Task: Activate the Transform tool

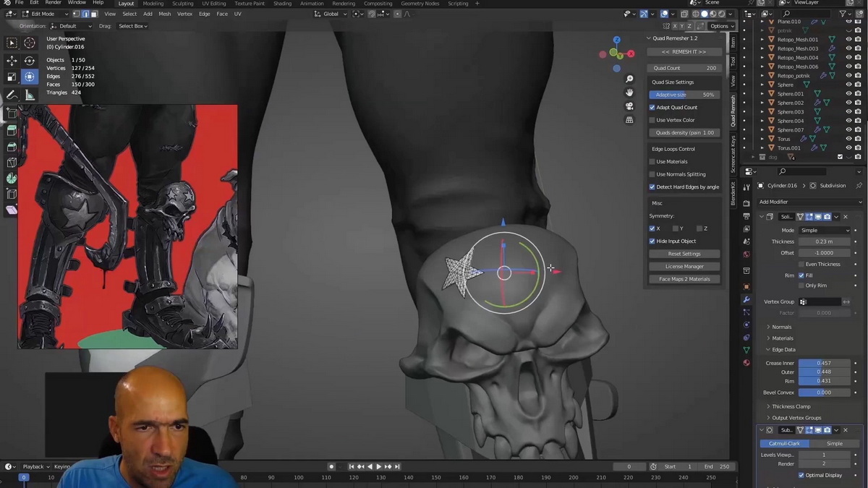Action: tap(30, 77)
